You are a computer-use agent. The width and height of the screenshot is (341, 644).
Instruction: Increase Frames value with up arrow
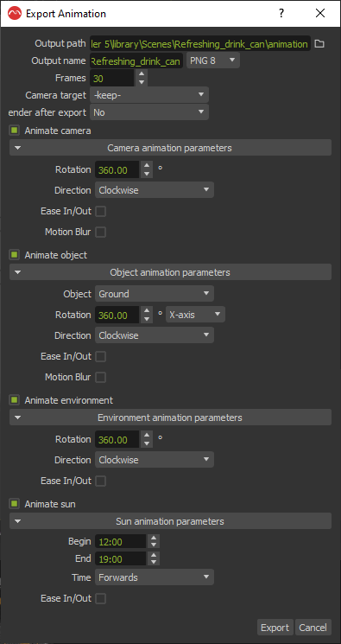pos(142,74)
